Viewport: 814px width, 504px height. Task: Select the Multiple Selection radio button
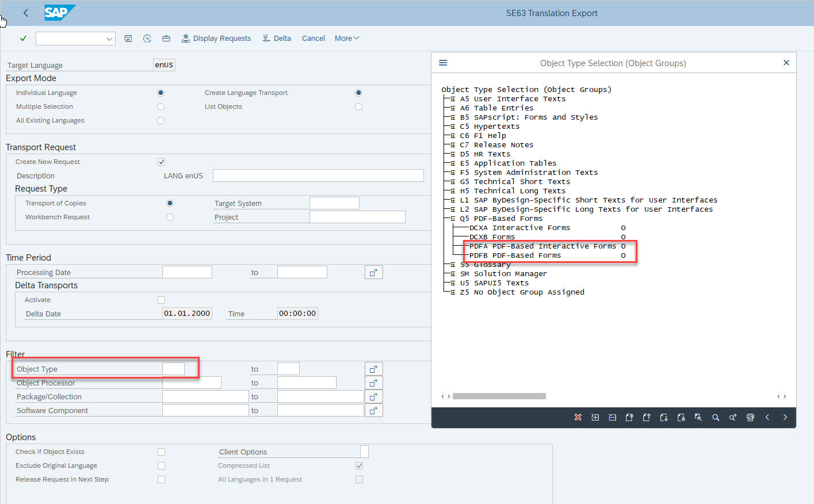coord(160,106)
